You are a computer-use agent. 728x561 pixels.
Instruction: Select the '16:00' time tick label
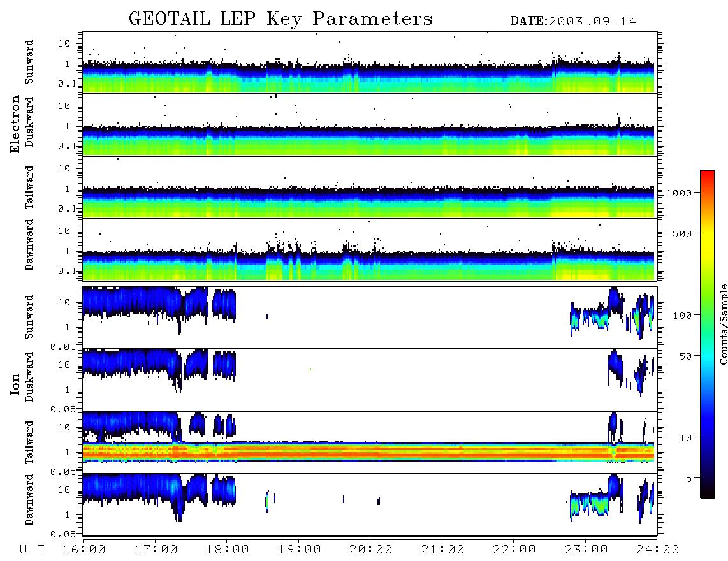(x=84, y=550)
